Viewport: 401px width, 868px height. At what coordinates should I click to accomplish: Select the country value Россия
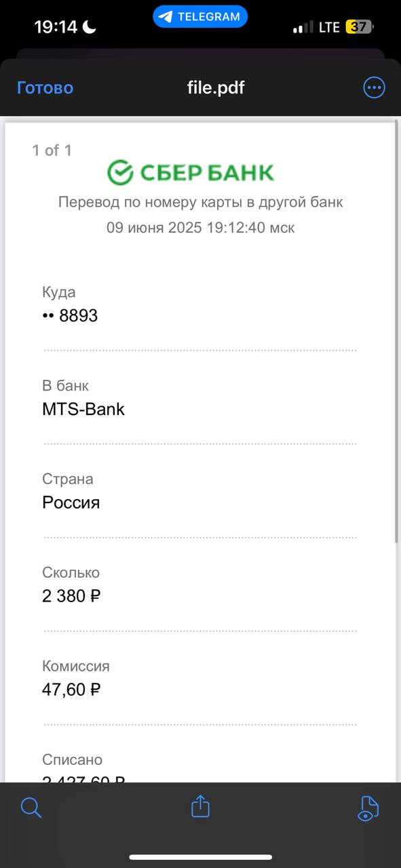pyautogui.click(x=71, y=502)
